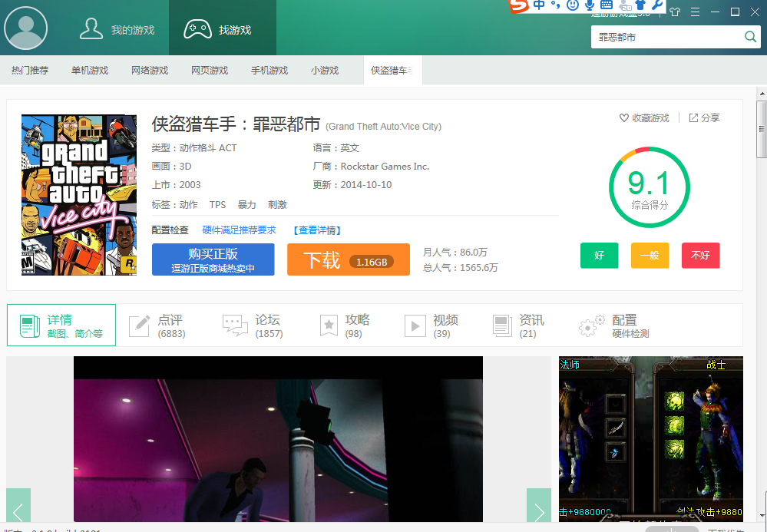
Task: Open the 单机游戏 category tab
Action: (90, 71)
